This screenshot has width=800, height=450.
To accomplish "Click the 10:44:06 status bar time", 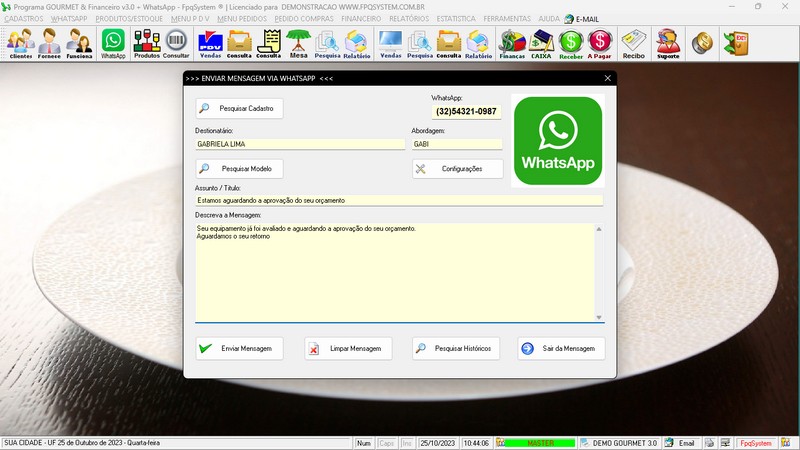I will (x=476, y=443).
